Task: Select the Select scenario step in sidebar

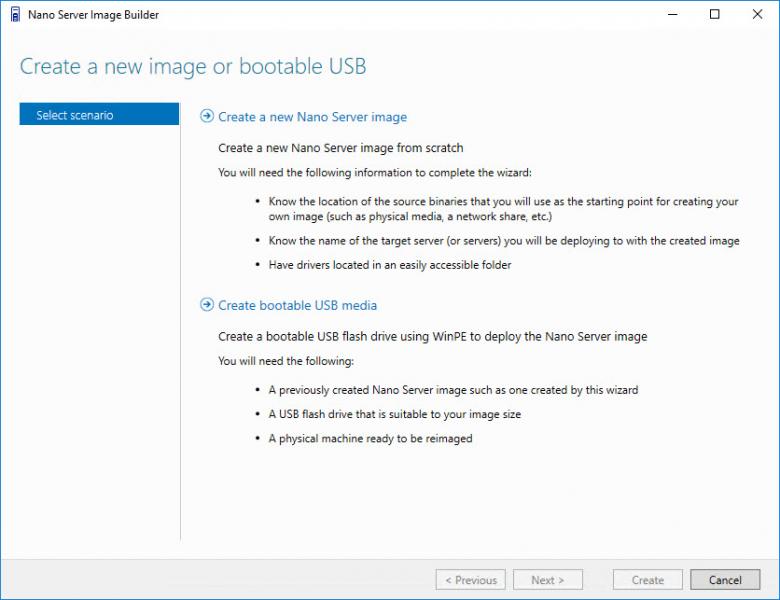Action: pyautogui.click(x=99, y=115)
